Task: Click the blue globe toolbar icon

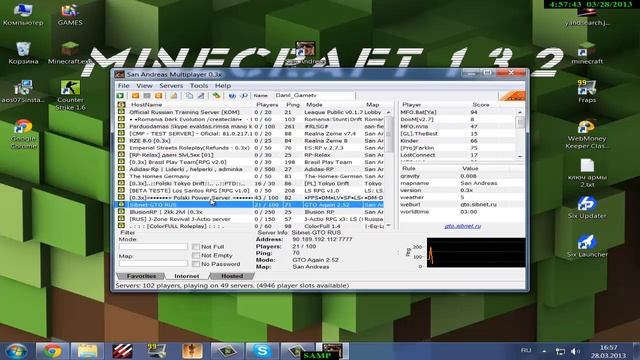Action: (x=232, y=96)
